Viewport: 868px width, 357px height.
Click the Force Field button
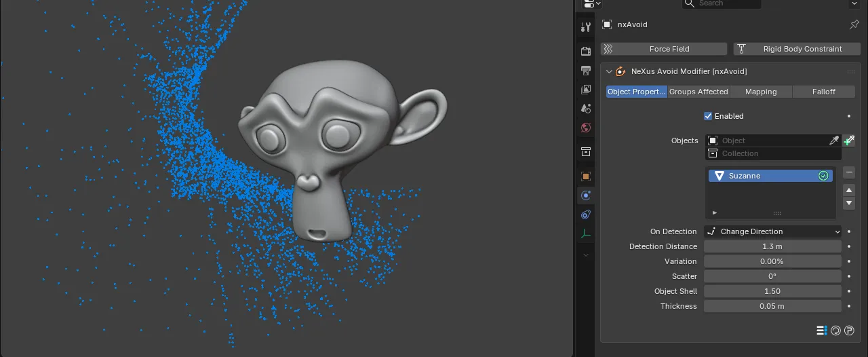(664, 49)
